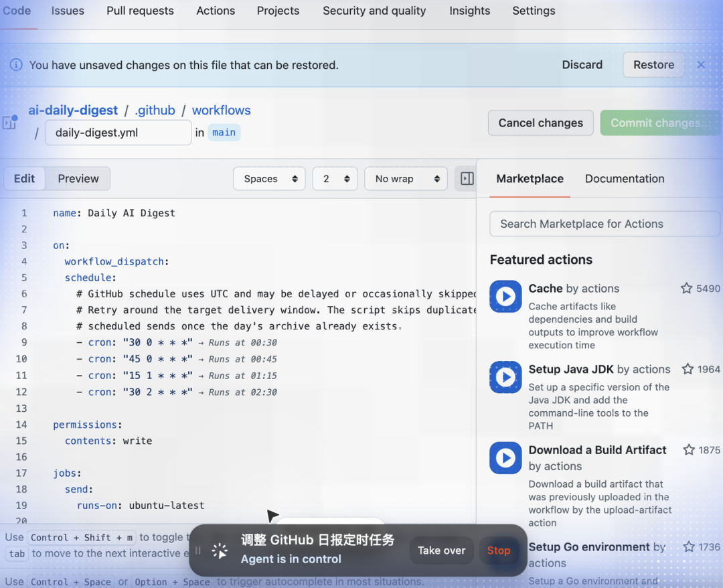Discard the unsaved changes

tap(582, 64)
